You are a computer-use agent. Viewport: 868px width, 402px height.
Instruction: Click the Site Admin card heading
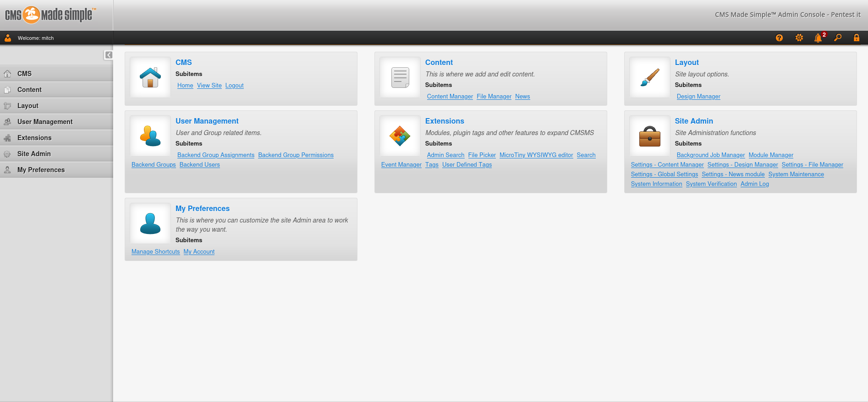click(694, 121)
